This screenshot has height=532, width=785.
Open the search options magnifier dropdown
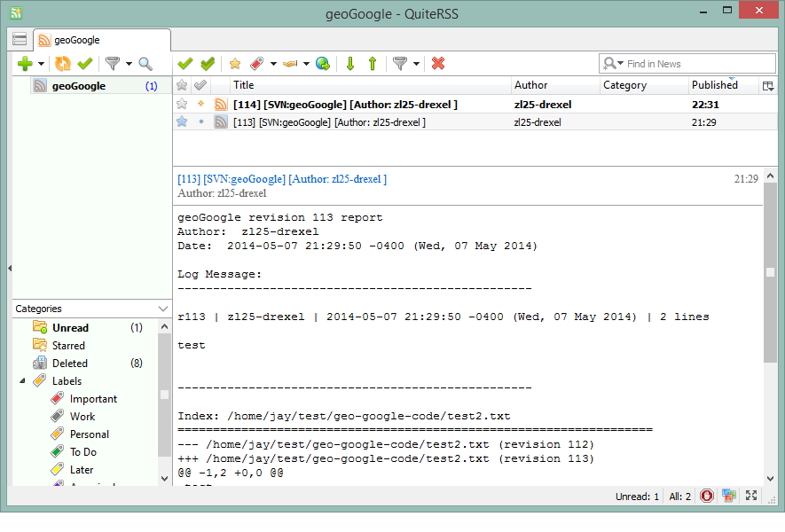coord(613,64)
